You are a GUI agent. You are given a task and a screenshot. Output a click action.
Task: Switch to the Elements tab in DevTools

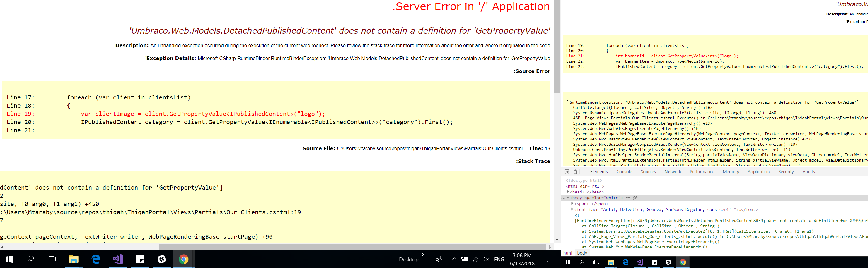[x=599, y=172]
